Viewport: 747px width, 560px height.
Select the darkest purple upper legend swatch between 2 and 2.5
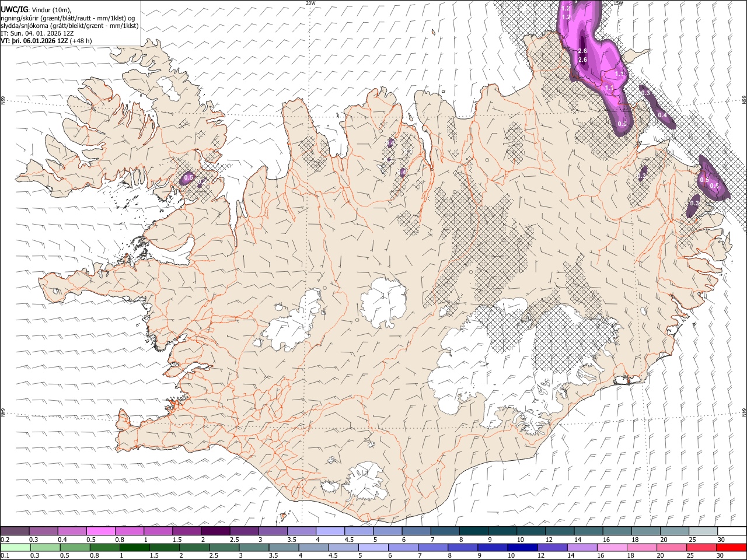215,531
